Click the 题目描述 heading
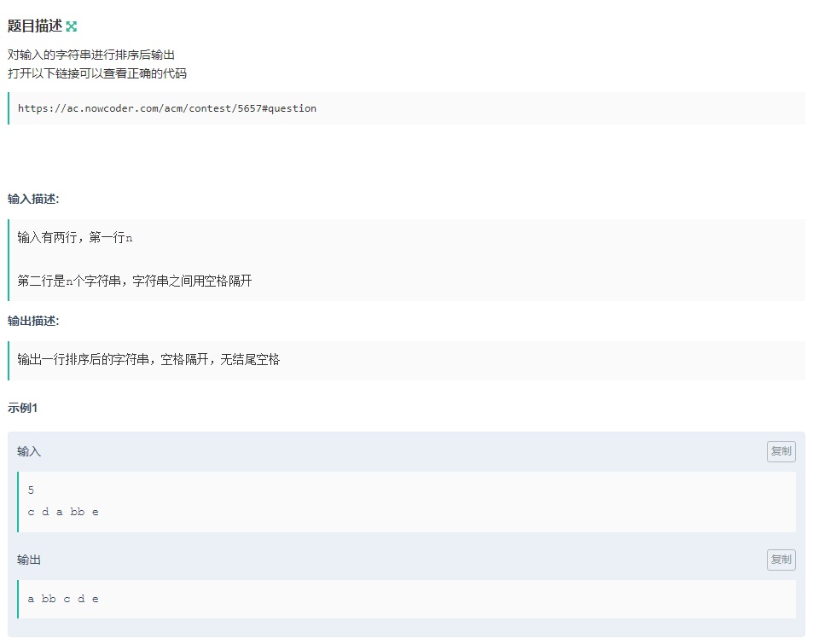 35,26
